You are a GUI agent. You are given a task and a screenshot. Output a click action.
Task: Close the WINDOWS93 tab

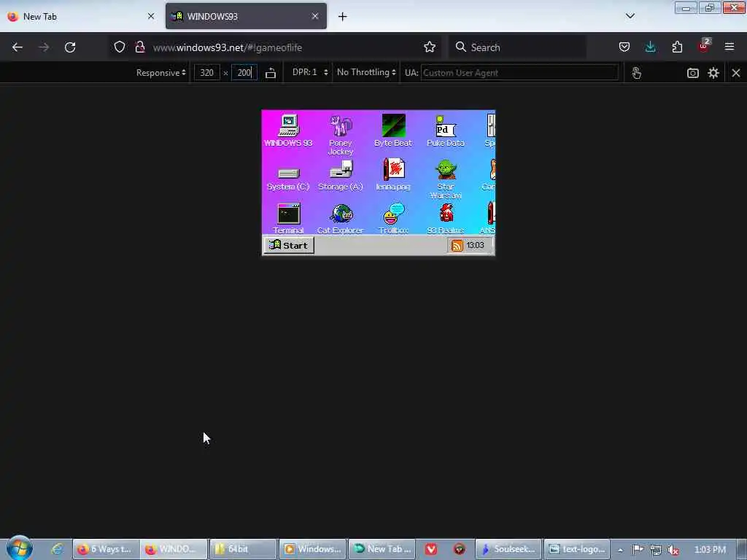click(x=315, y=16)
